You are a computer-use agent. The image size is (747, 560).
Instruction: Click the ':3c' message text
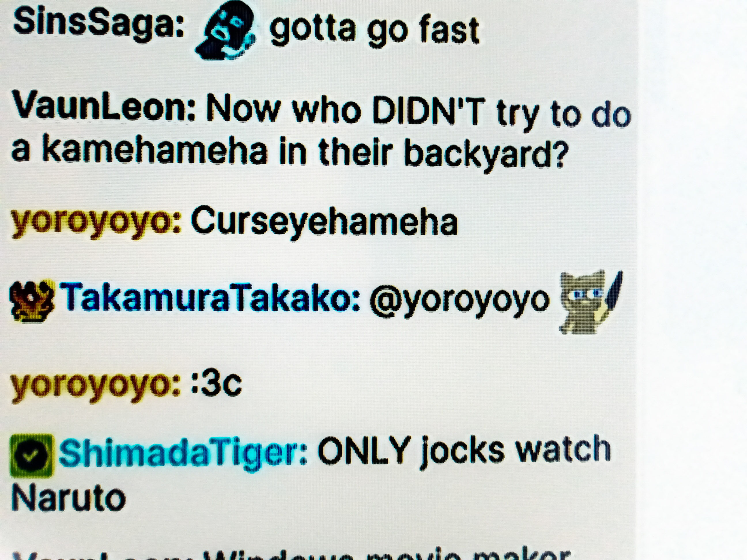[216, 384]
